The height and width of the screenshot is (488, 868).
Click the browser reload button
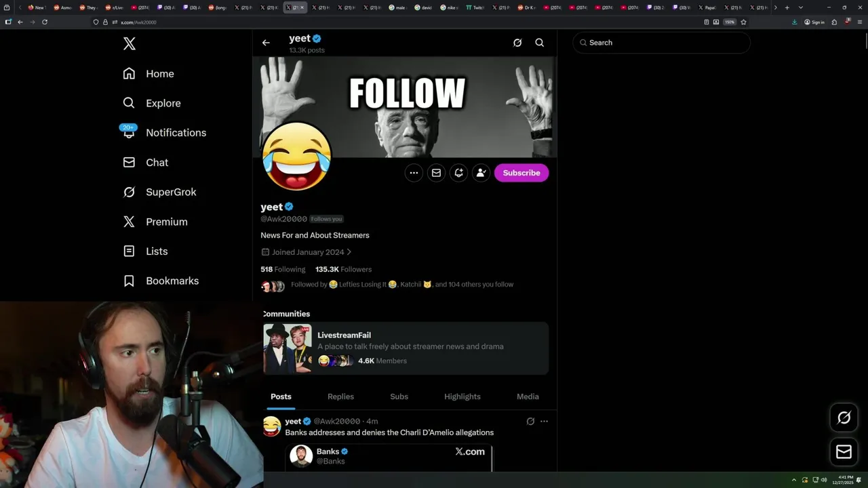45,22
